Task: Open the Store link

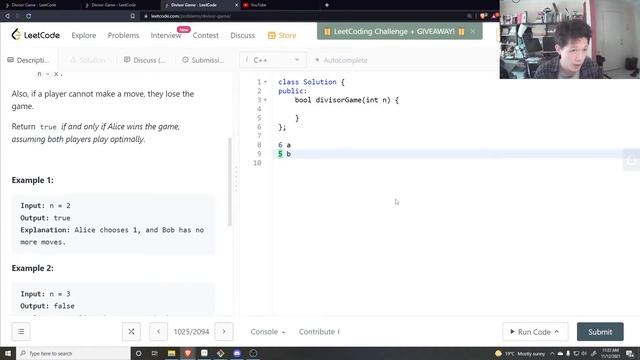Action: tap(282, 36)
